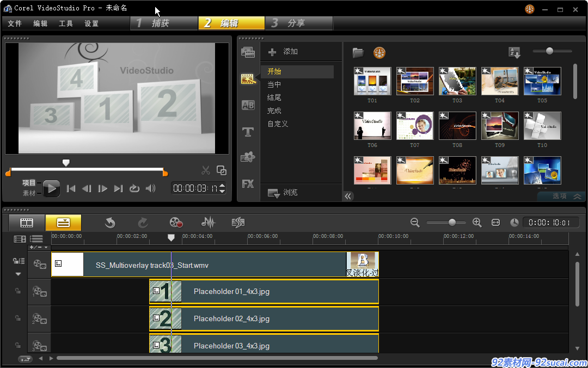Switch to step 1 捕获 tab
Screen dimensions: 588x368
point(164,23)
